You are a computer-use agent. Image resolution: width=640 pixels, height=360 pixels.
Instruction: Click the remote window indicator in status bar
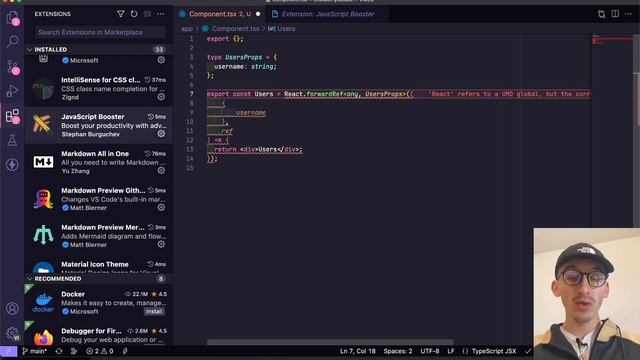9,351
